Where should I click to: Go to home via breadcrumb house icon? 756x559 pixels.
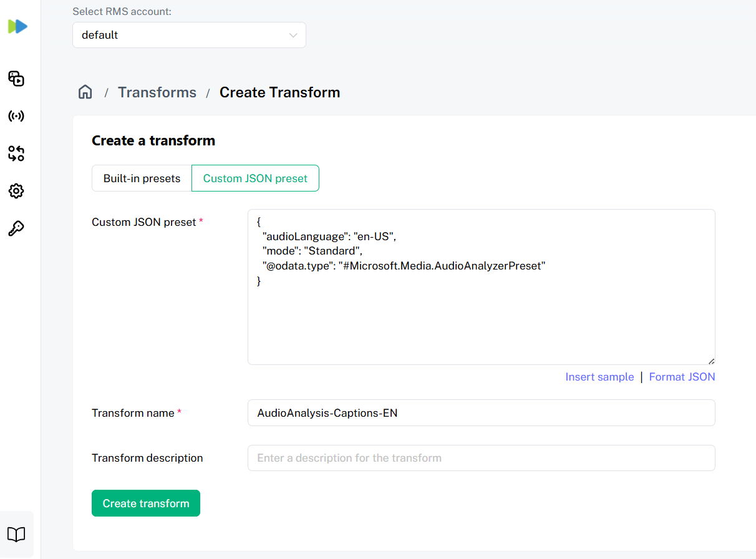(x=85, y=92)
